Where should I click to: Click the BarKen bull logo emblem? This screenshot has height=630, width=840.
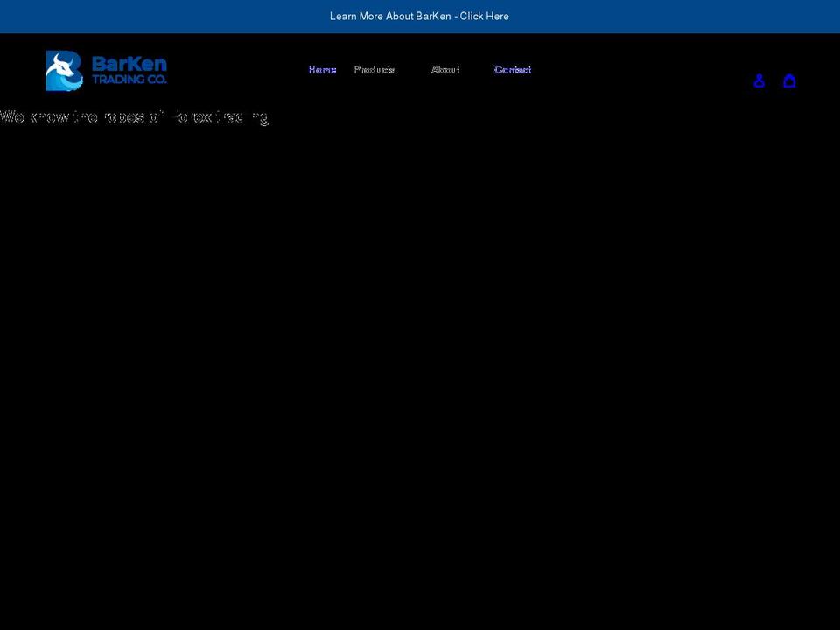(x=64, y=71)
